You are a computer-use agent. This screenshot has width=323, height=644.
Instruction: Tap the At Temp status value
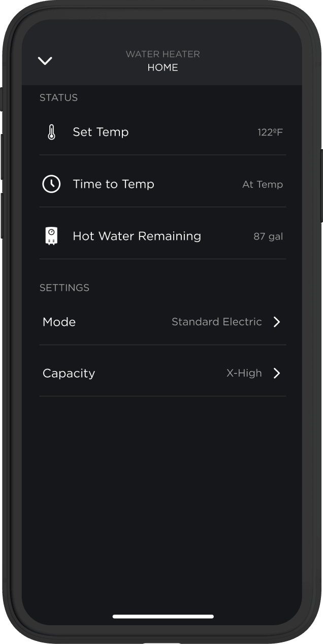click(x=263, y=185)
